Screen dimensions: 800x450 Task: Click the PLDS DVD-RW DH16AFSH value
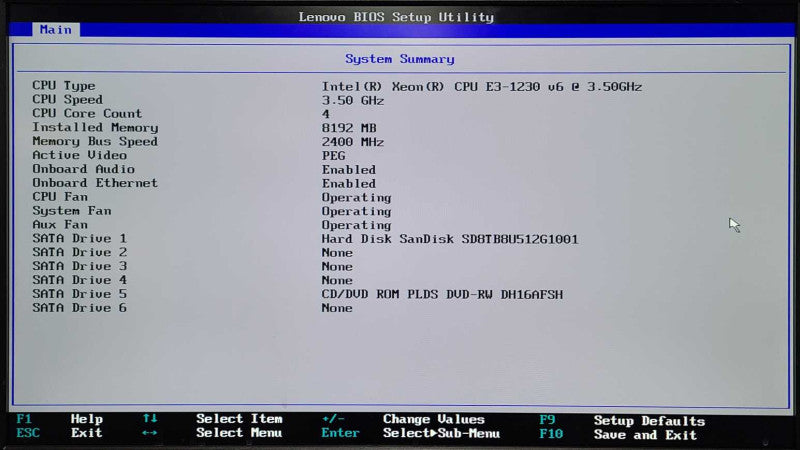(442, 295)
